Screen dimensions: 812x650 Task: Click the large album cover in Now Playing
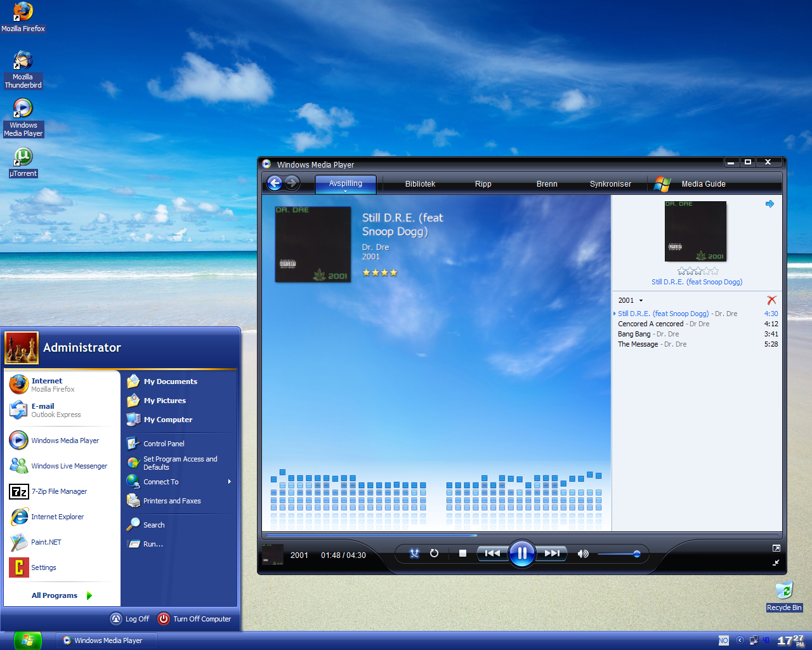pyautogui.click(x=313, y=244)
